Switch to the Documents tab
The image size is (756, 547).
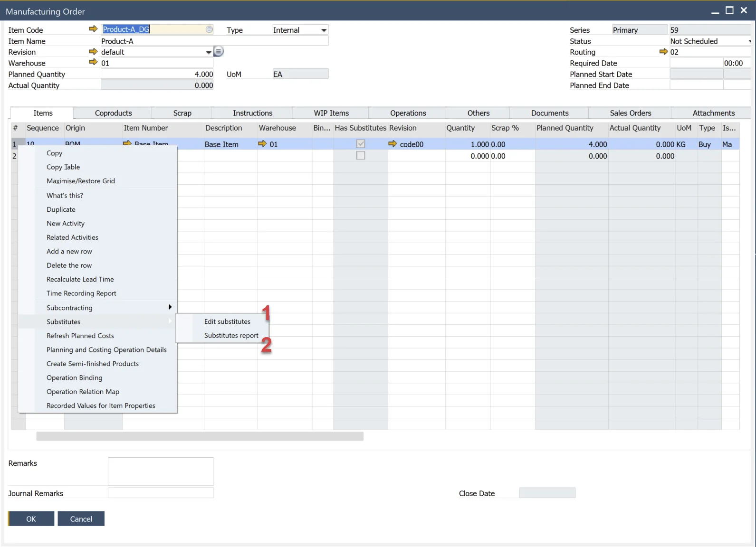click(549, 113)
